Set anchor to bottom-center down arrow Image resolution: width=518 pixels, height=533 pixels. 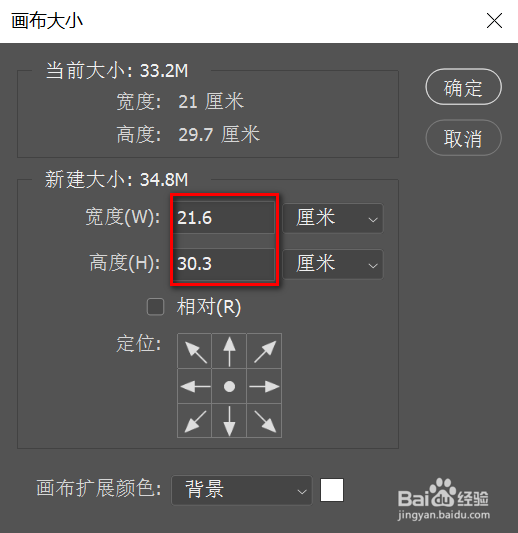229,420
